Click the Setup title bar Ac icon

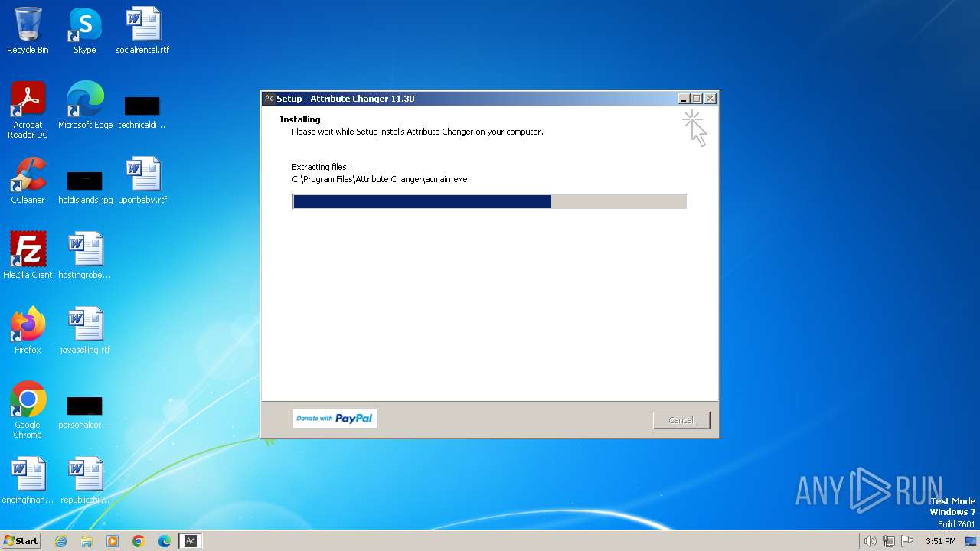(x=269, y=99)
